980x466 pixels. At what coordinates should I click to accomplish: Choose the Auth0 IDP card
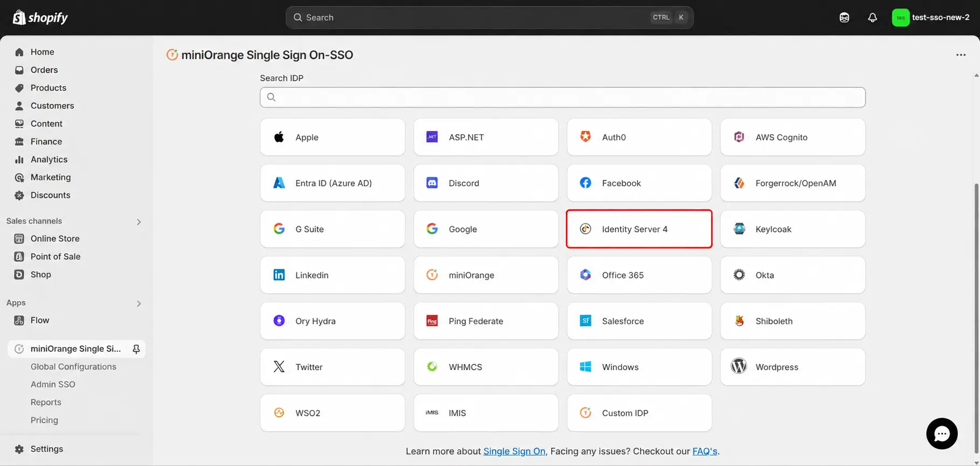pyautogui.click(x=639, y=137)
